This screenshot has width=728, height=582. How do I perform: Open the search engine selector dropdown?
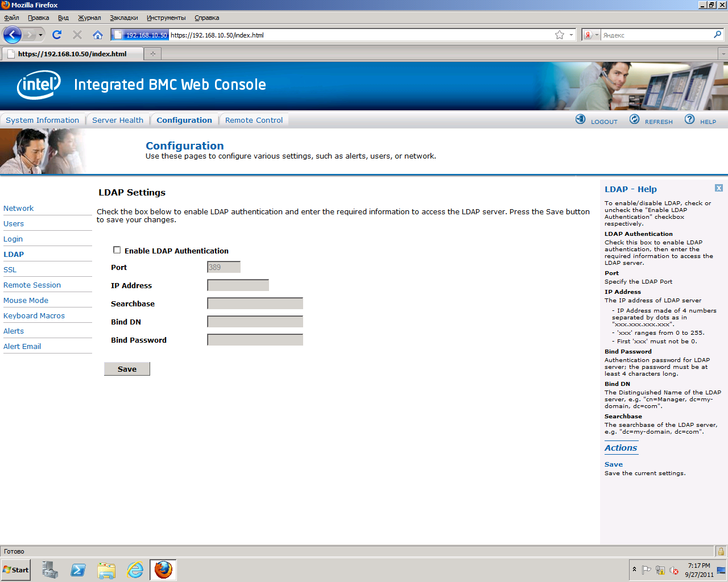coord(591,35)
